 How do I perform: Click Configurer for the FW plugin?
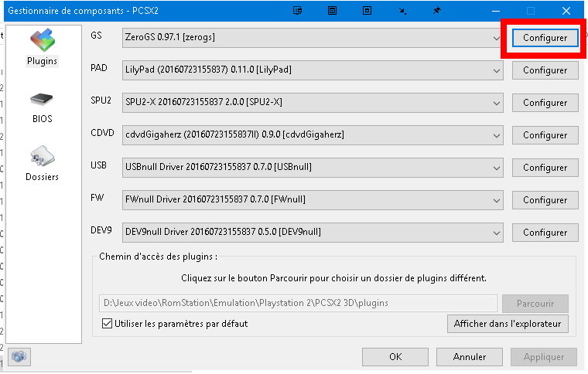coord(545,200)
